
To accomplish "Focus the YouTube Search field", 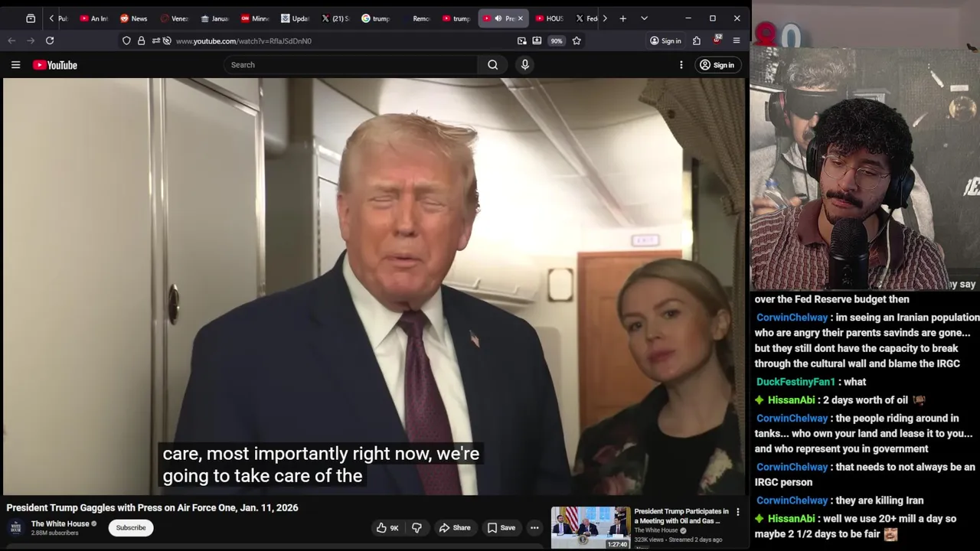I will coord(351,65).
